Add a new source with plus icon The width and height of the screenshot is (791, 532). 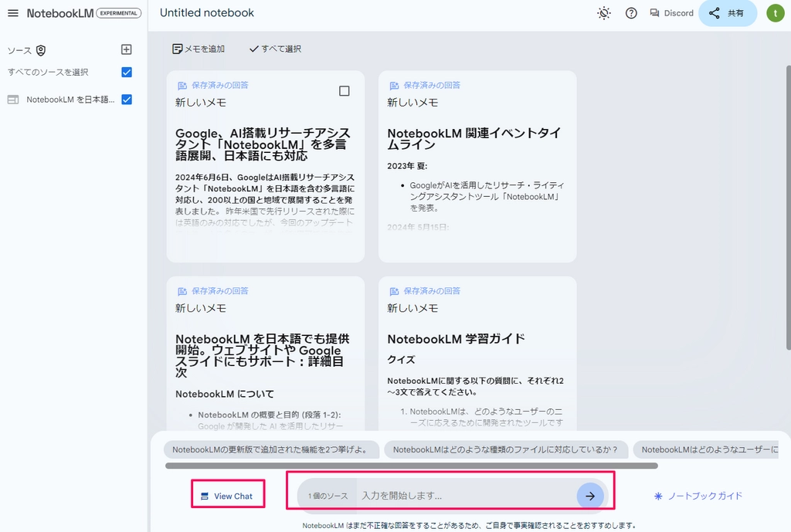tap(127, 49)
